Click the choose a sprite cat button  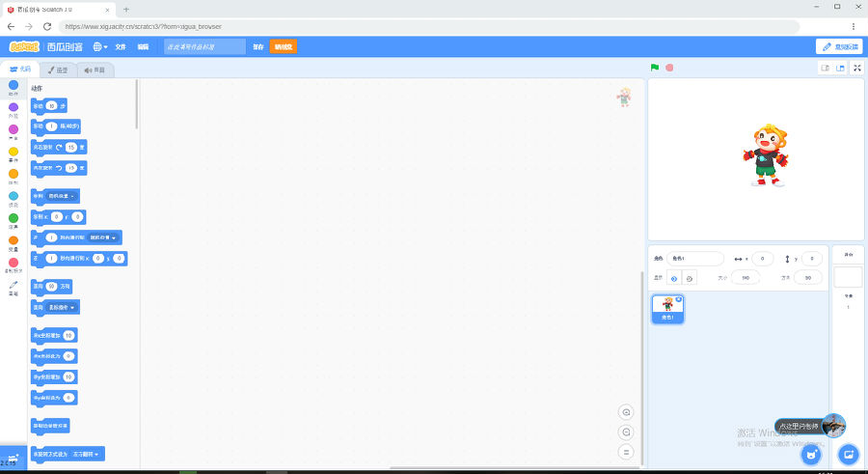(x=811, y=455)
